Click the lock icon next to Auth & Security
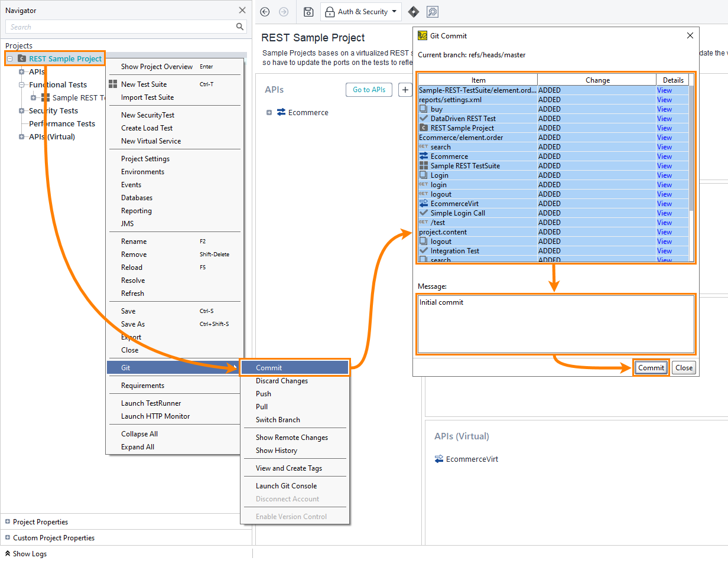The height and width of the screenshot is (561, 728). click(329, 12)
